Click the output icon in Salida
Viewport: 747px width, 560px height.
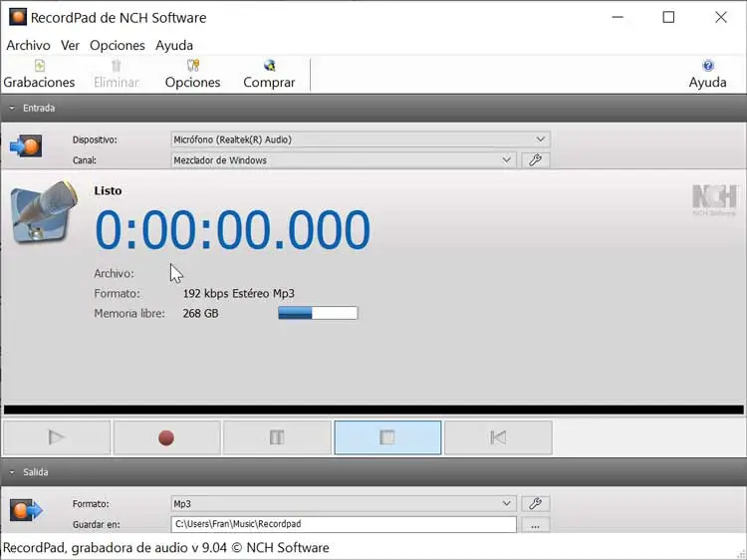click(x=26, y=510)
